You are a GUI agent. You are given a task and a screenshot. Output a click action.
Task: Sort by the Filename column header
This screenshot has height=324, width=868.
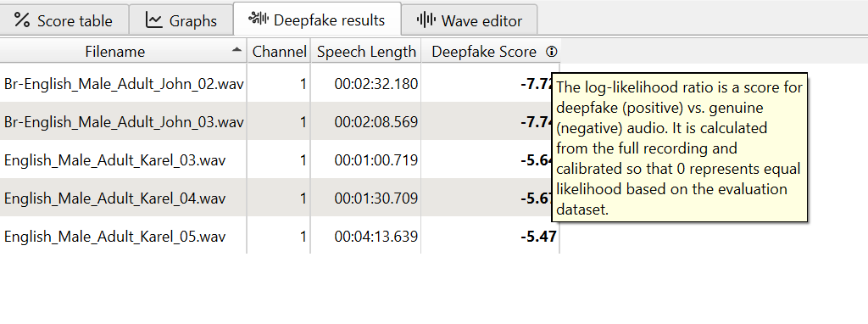point(124,52)
